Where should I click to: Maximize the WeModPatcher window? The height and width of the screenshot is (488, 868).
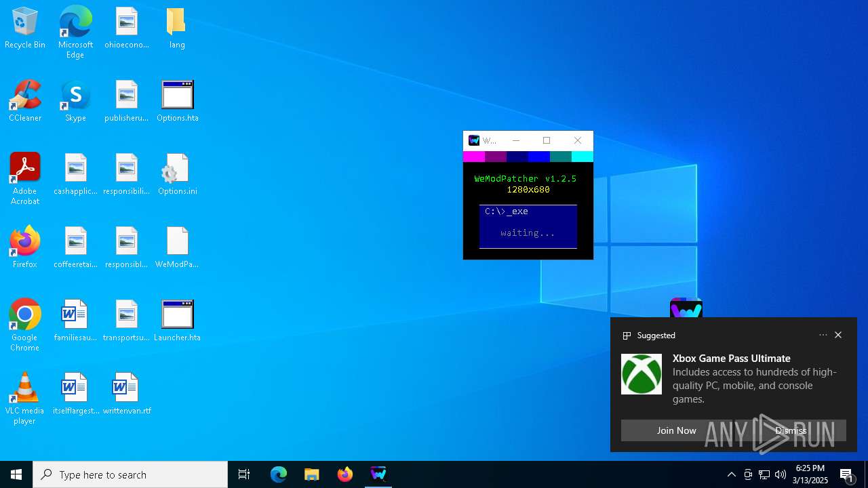point(547,140)
